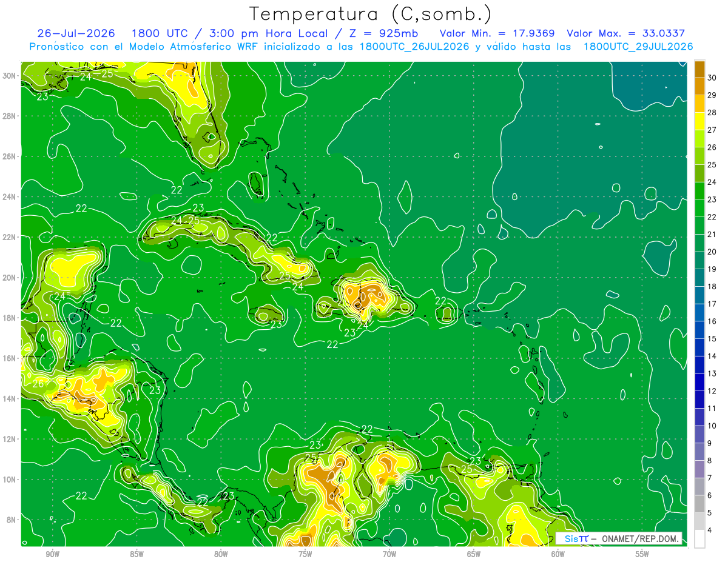Screen dimensions: 728x562
Task: Click the 14N latitude axis label
Action: tap(9, 399)
